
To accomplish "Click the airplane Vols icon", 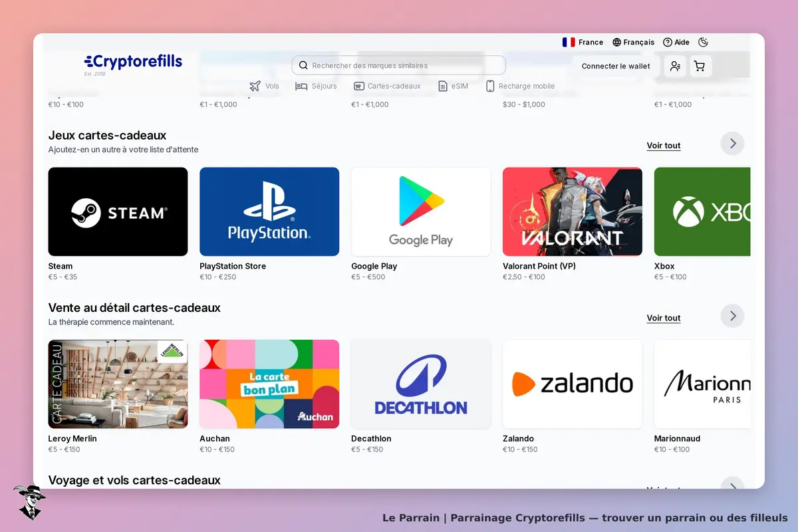I will [255, 86].
